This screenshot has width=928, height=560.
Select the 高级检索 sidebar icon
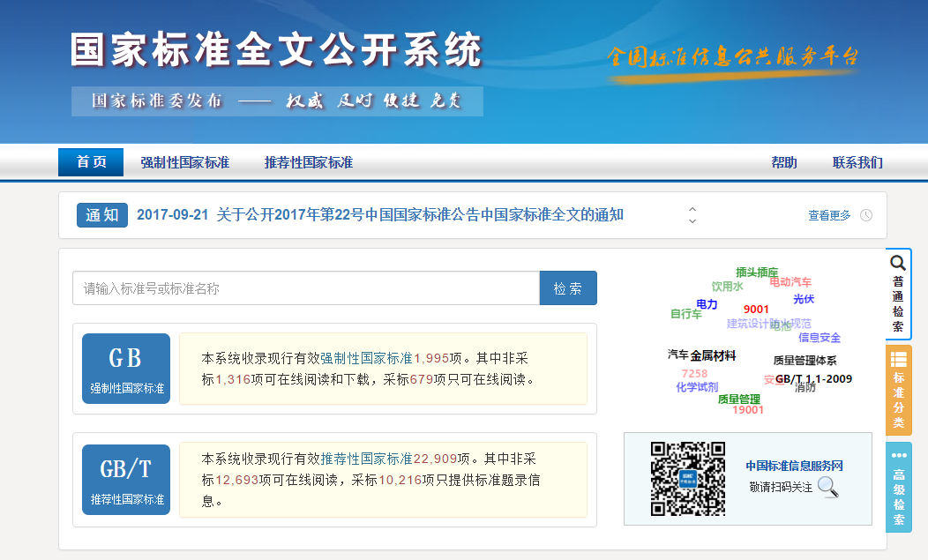[896, 456]
